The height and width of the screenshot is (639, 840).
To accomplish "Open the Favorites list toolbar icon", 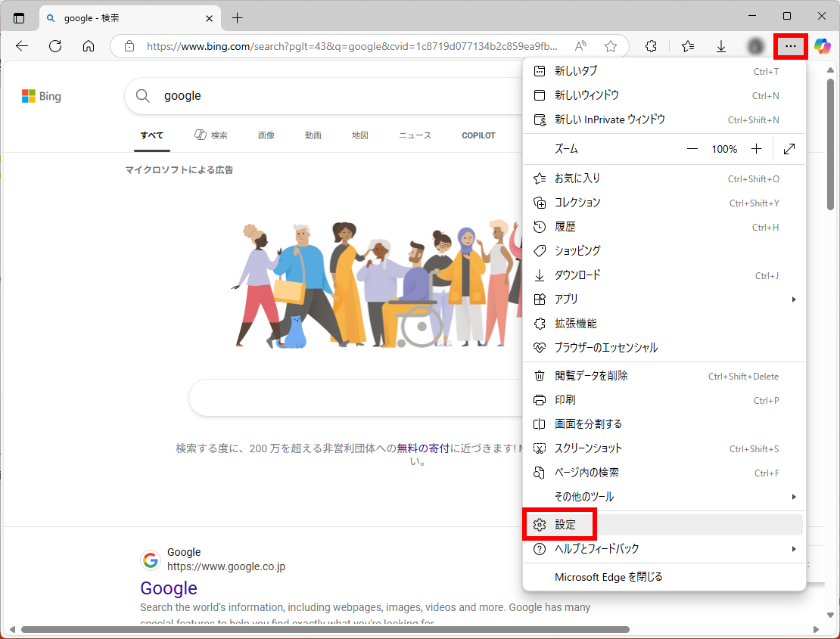I will (688, 46).
